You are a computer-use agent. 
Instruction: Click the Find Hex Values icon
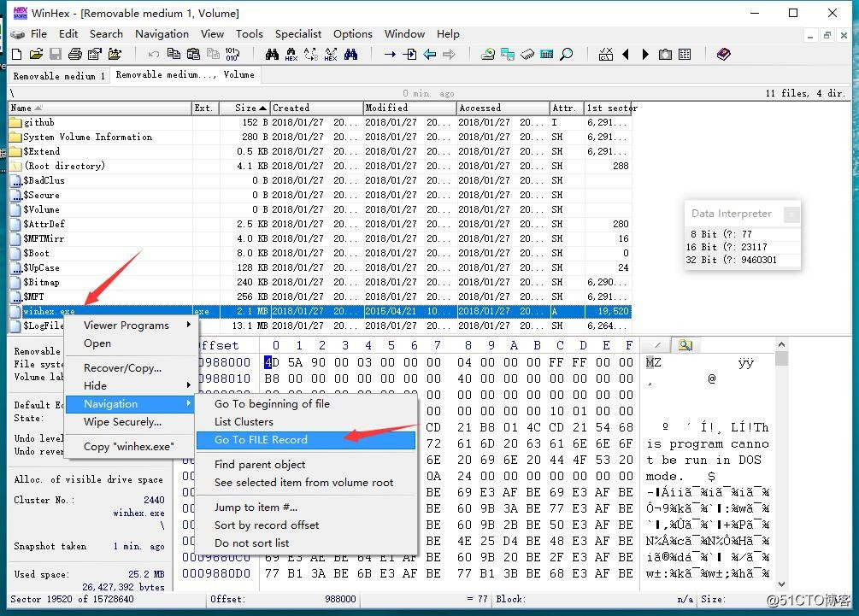291,54
